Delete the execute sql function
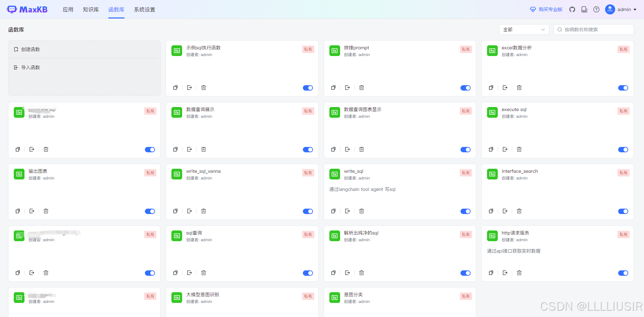The height and width of the screenshot is (317, 644). [519, 149]
